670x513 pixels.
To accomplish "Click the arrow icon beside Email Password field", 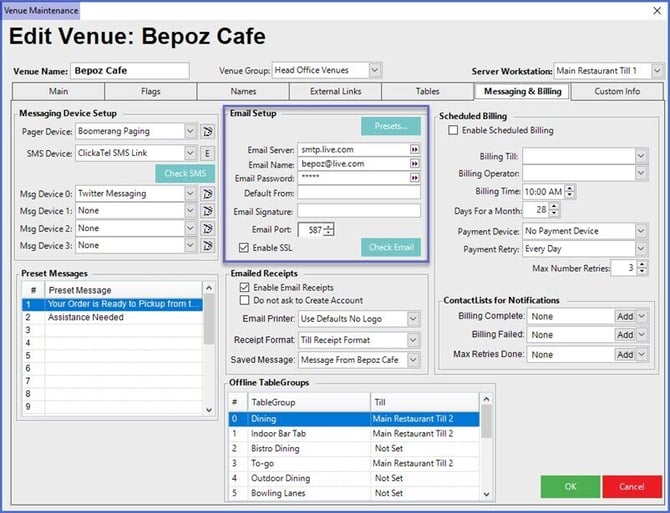I will point(414,178).
